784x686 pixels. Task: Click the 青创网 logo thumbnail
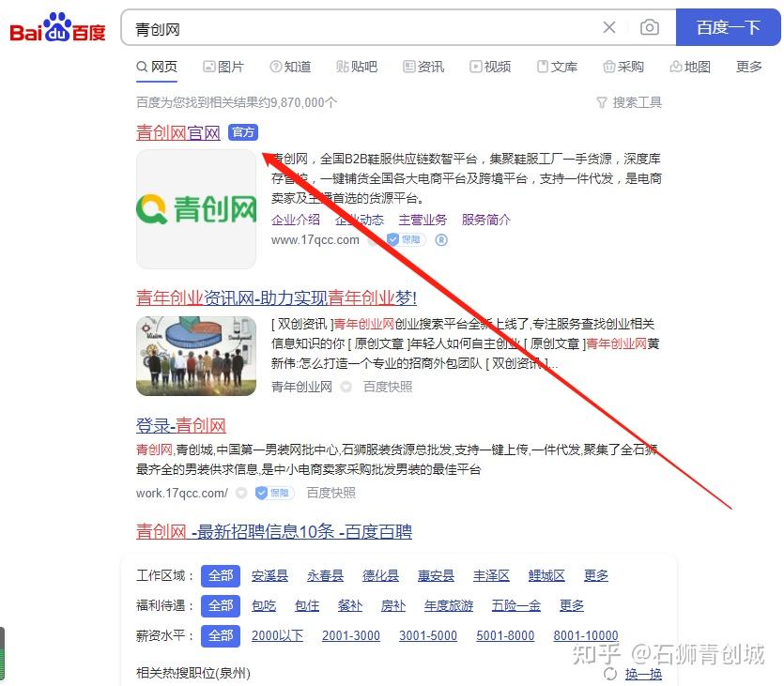tap(196, 209)
